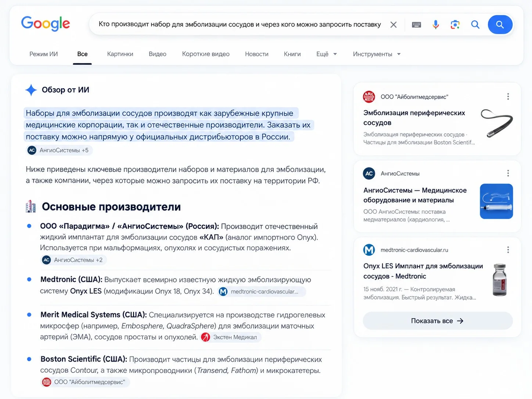This screenshot has height=399, width=532.
Task: Expand the Инструменты dropdown
Action: tap(377, 54)
